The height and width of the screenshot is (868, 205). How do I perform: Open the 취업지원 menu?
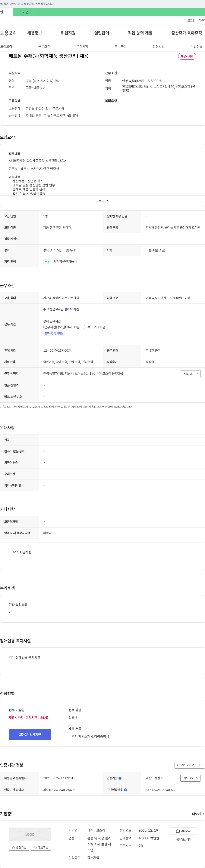tap(68, 33)
